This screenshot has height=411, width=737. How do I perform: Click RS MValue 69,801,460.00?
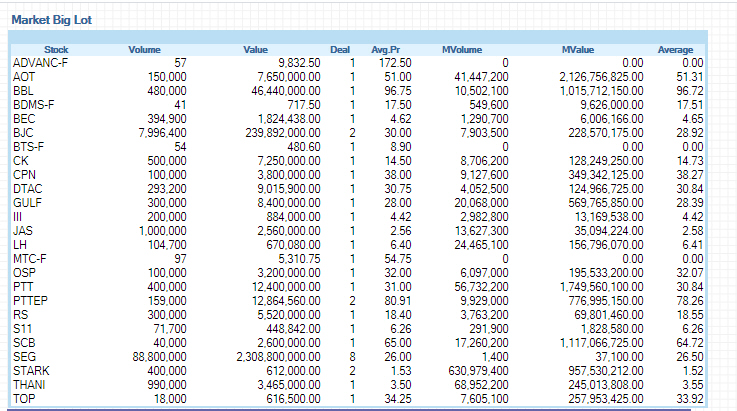(609, 315)
